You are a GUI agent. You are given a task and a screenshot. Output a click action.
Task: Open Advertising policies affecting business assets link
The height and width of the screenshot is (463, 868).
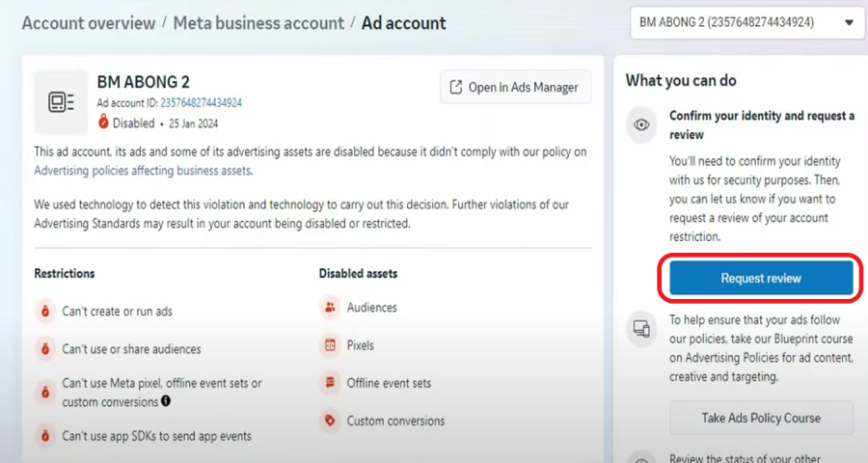pos(143,171)
